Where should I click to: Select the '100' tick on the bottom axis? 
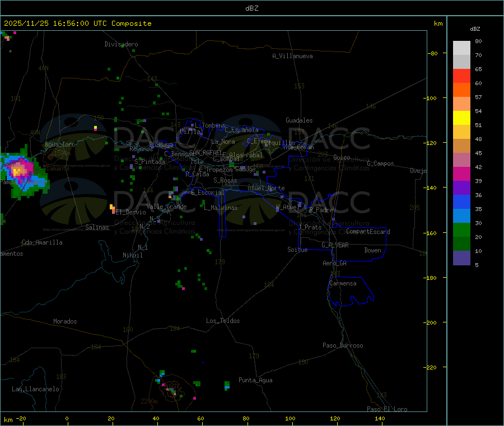click(290, 418)
